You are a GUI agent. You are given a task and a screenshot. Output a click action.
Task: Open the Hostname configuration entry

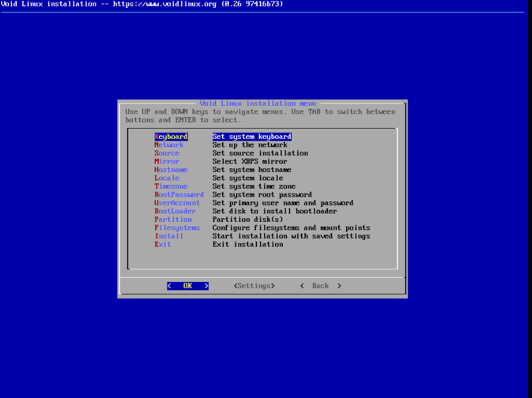(x=171, y=170)
